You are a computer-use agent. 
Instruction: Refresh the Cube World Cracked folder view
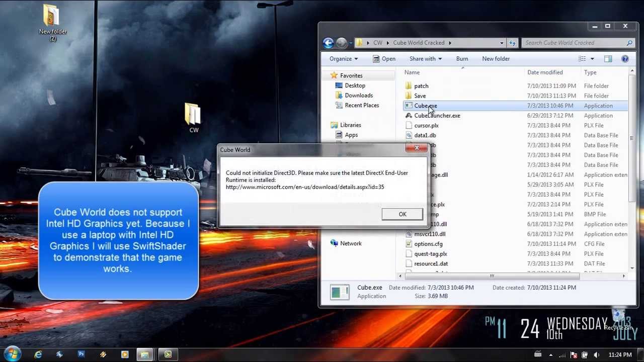coord(512,43)
